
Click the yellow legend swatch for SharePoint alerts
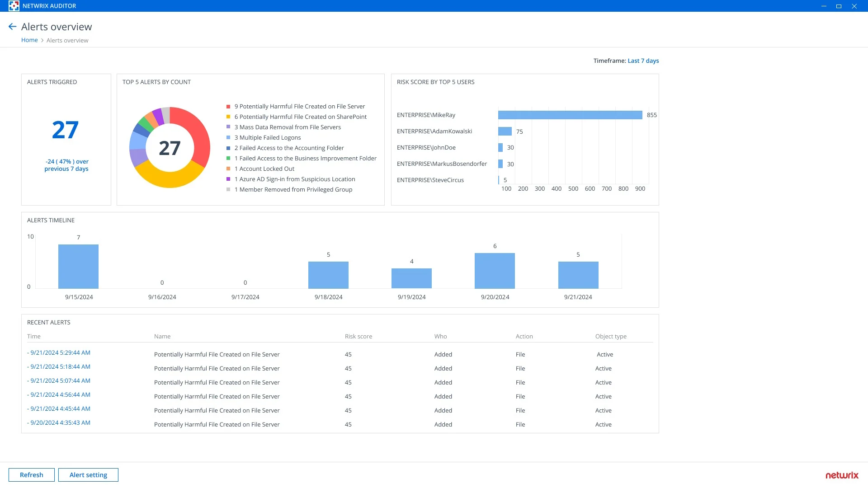point(228,117)
